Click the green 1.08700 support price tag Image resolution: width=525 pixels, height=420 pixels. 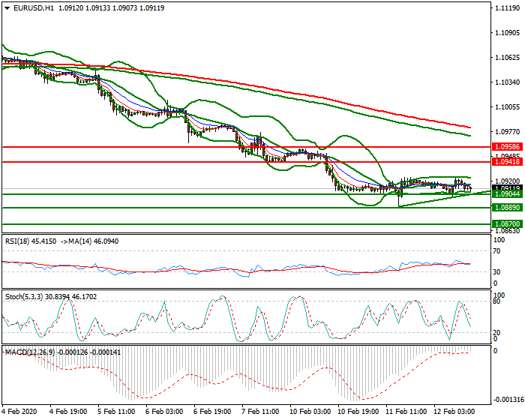coord(507,224)
